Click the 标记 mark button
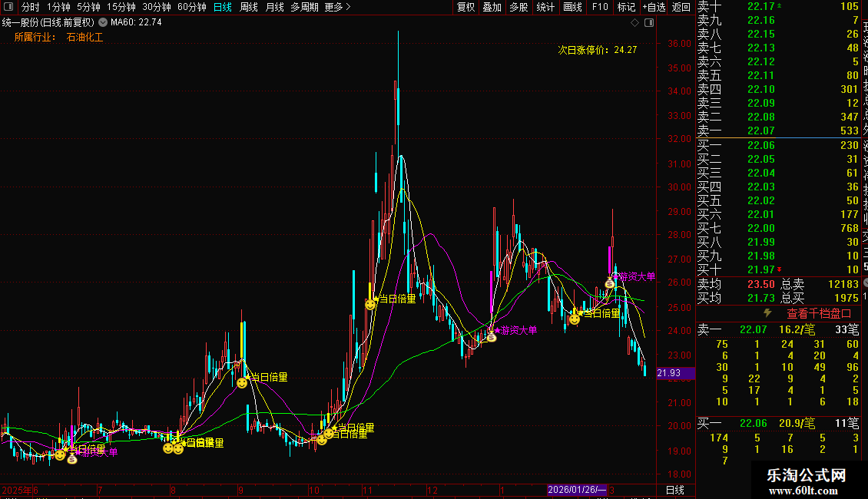Screen dimensions: 868x499 626,7
